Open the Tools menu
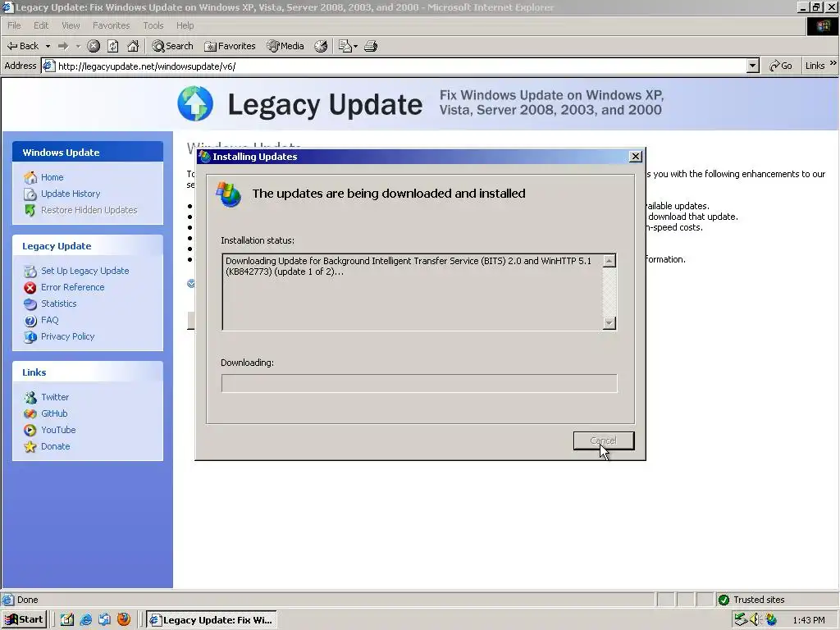 [153, 25]
